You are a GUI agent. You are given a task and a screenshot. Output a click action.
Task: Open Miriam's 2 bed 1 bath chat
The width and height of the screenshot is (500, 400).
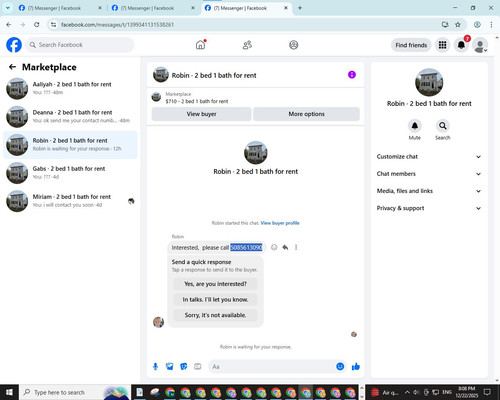(x=70, y=201)
